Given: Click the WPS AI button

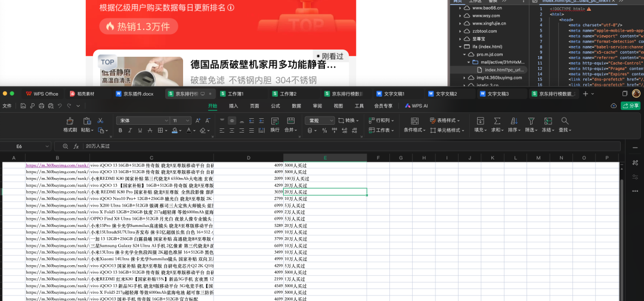Looking at the screenshot, I should [416, 106].
